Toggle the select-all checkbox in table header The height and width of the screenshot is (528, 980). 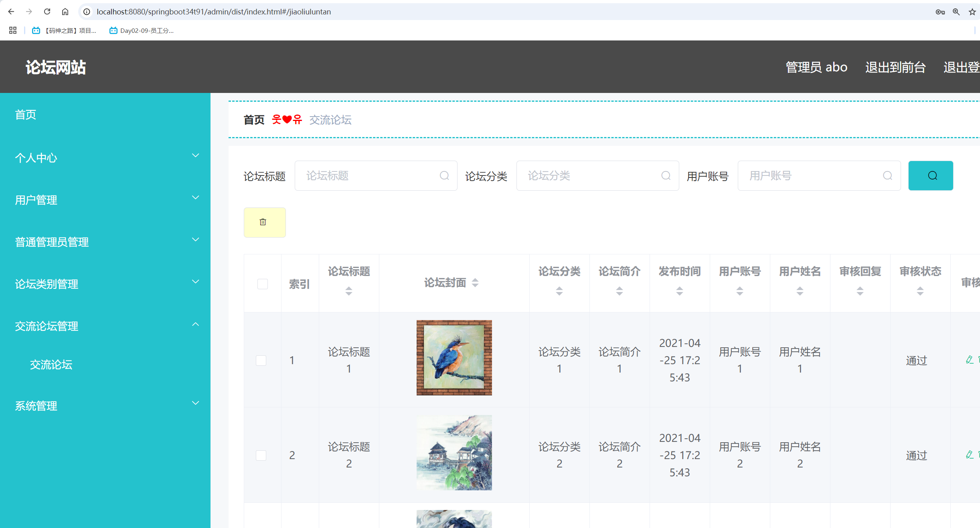tap(262, 284)
